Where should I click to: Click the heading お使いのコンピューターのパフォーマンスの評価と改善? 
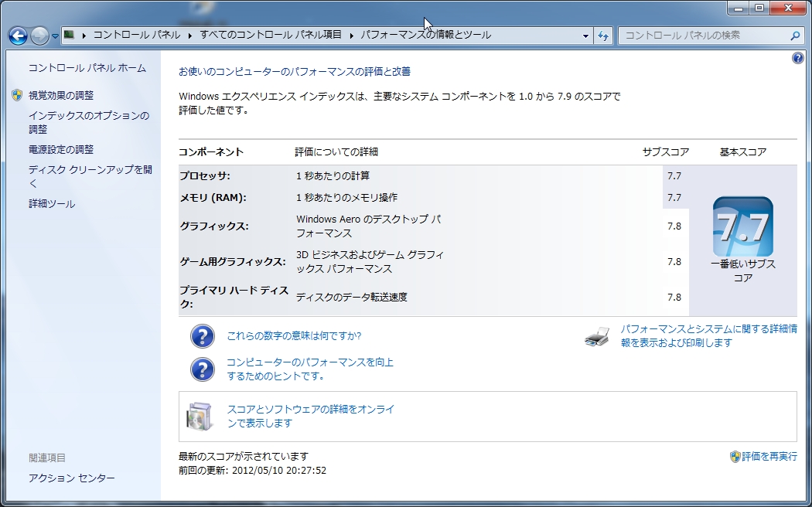pyautogui.click(x=295, y=71)
